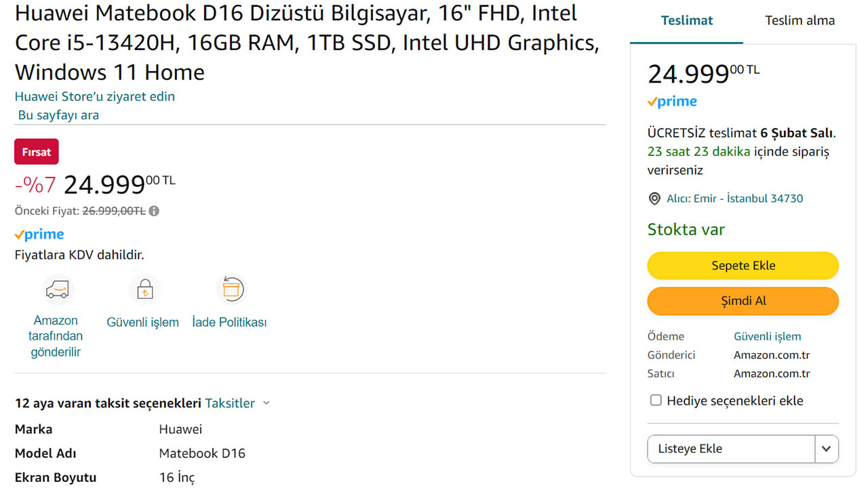Image resolution: width=868 pixels, height=488 pixels.
Task: Open the Huawei Store'u ziyaret edin link
Action: click(x=95, y=96)
